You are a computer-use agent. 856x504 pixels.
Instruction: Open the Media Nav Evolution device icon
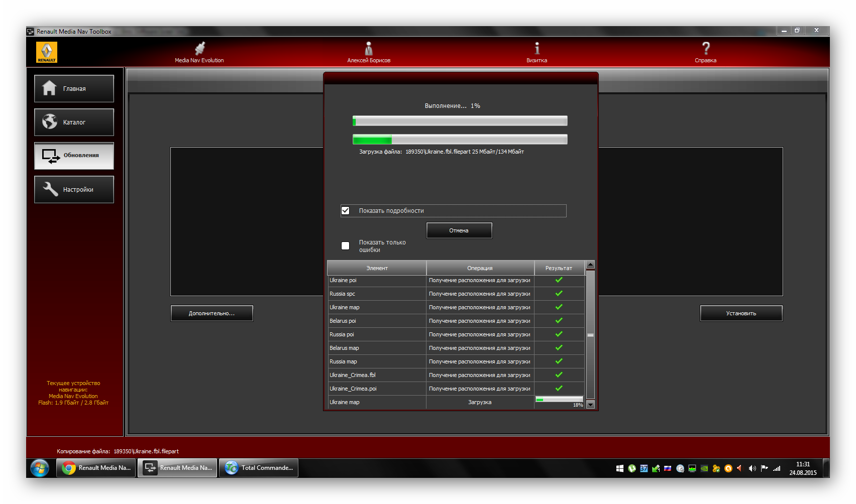[x=199, y=49]
